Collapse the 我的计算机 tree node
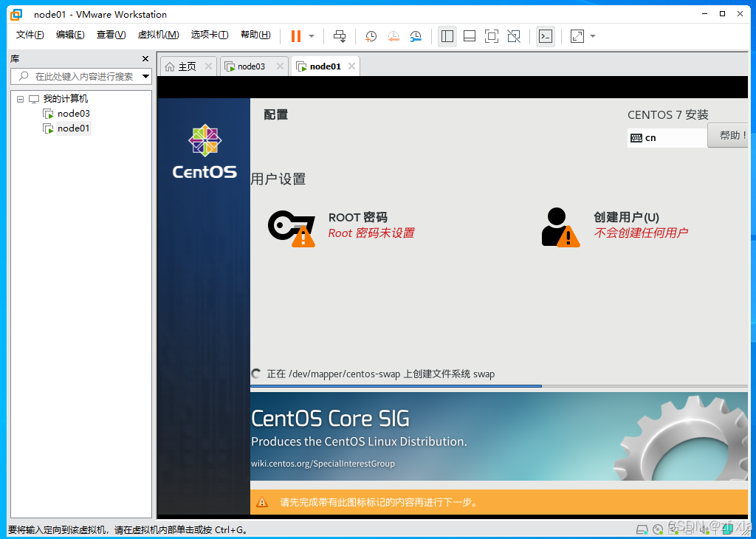This screenshot has height=539, width=756. [20, 100]
